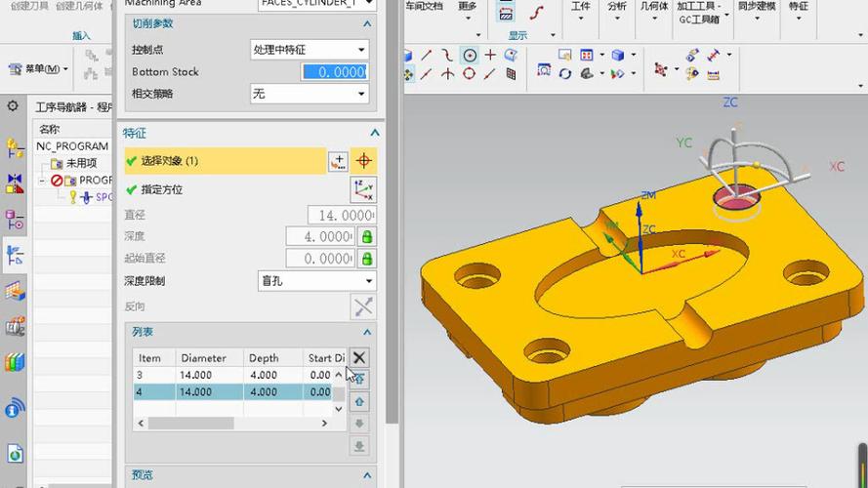868x488 pixels.
Task: Click the Bottom Stock input field
Action: click(x=334, y=72)
